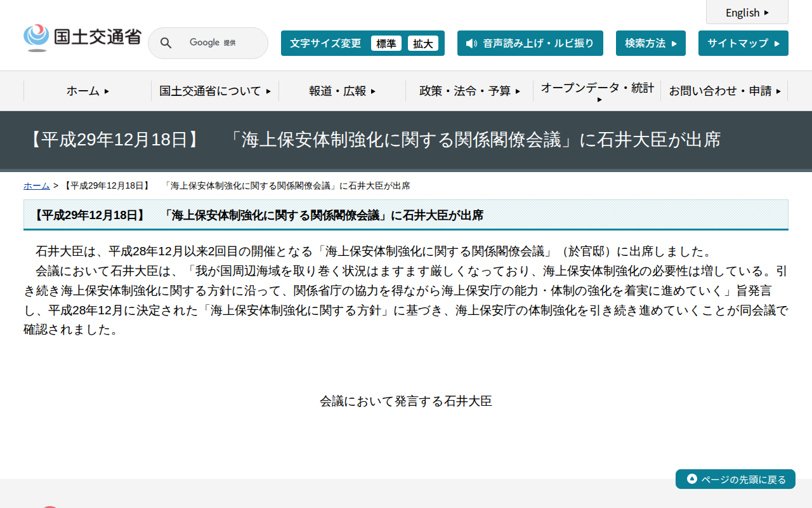Select 標準 to set standard text size

(x=386, y=43)
